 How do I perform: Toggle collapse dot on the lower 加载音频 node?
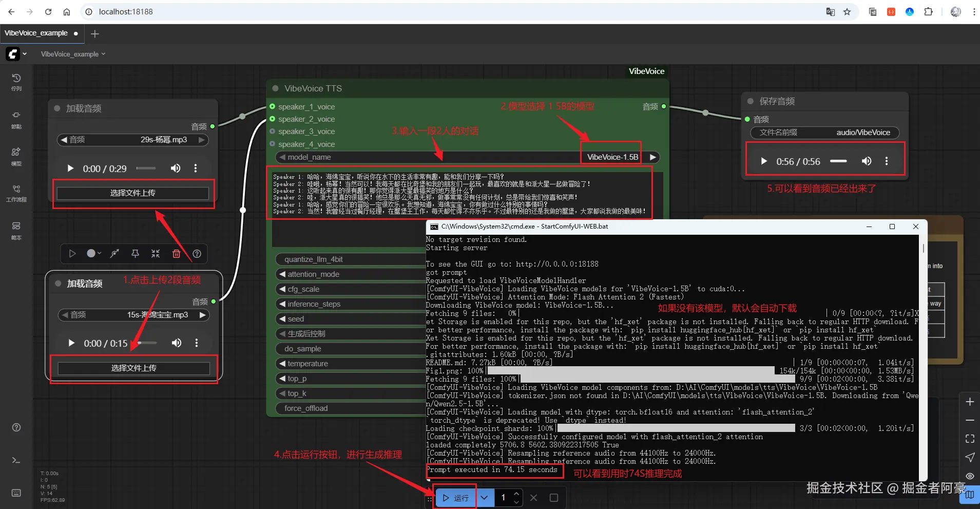point(58,284)
